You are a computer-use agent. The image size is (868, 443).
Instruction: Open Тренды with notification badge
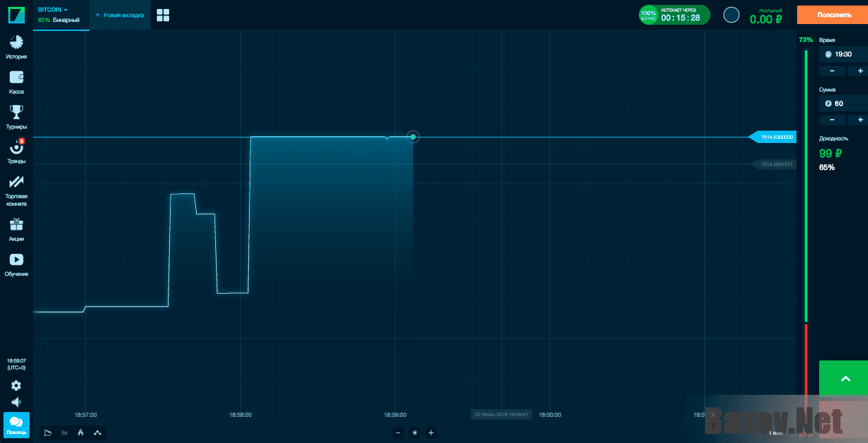16,151
